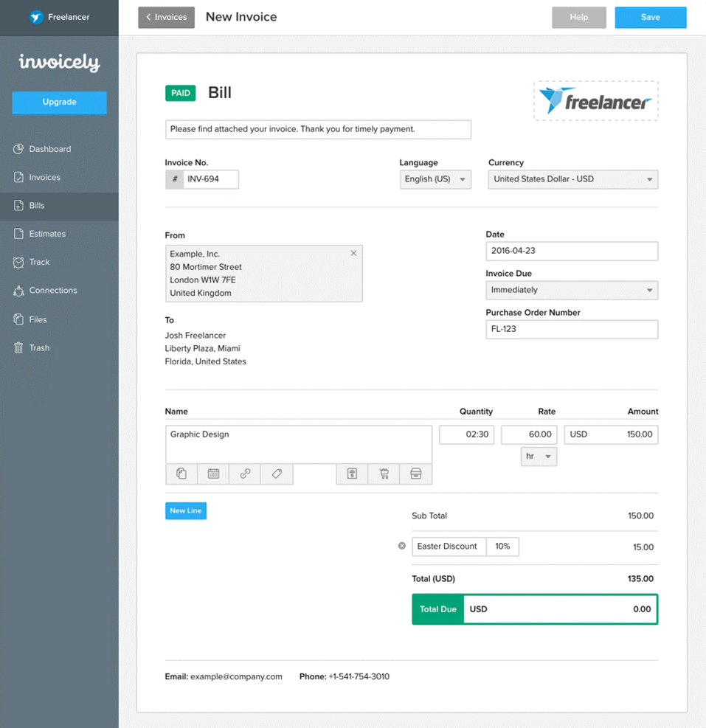Open the Invoice Due dropdown
706x728 pixels.
pyautogui.click(x=572, y=290)
